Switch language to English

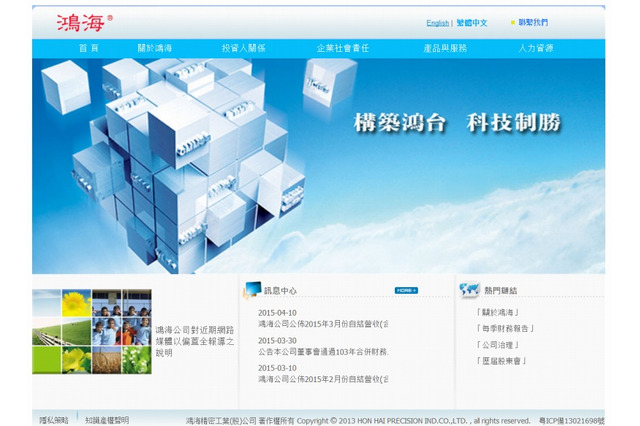click(x=438, y=23)
